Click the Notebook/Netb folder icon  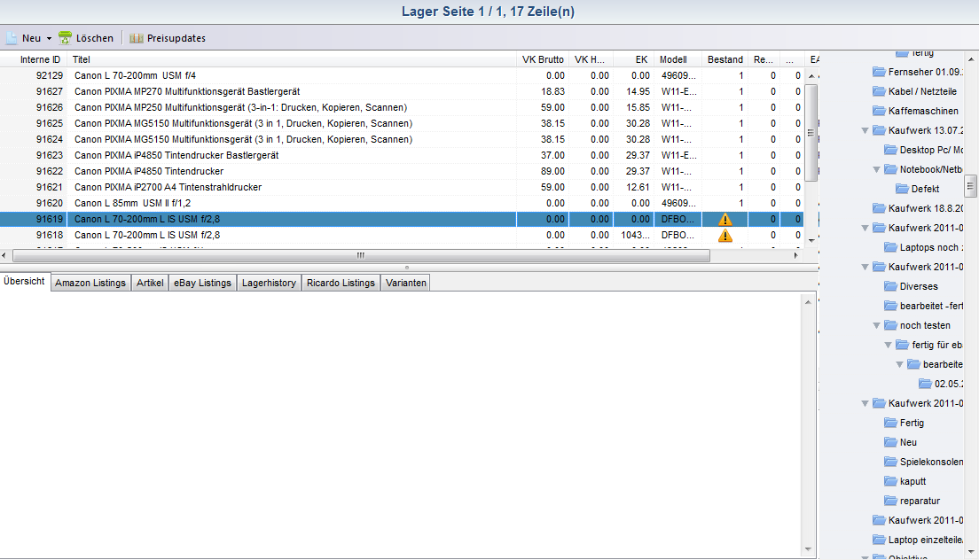(x=891, y=169)
